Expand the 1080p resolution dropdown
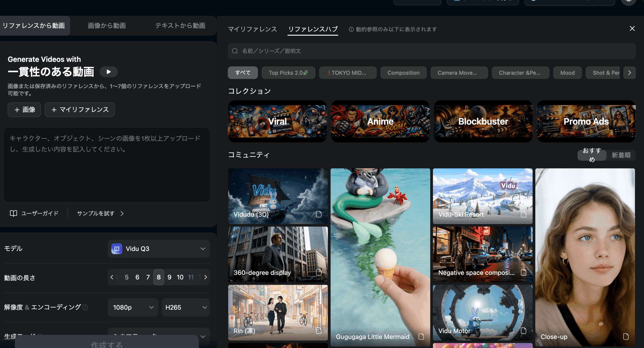The height and width of the screenshot is (348, 644). tap(133, 307)
